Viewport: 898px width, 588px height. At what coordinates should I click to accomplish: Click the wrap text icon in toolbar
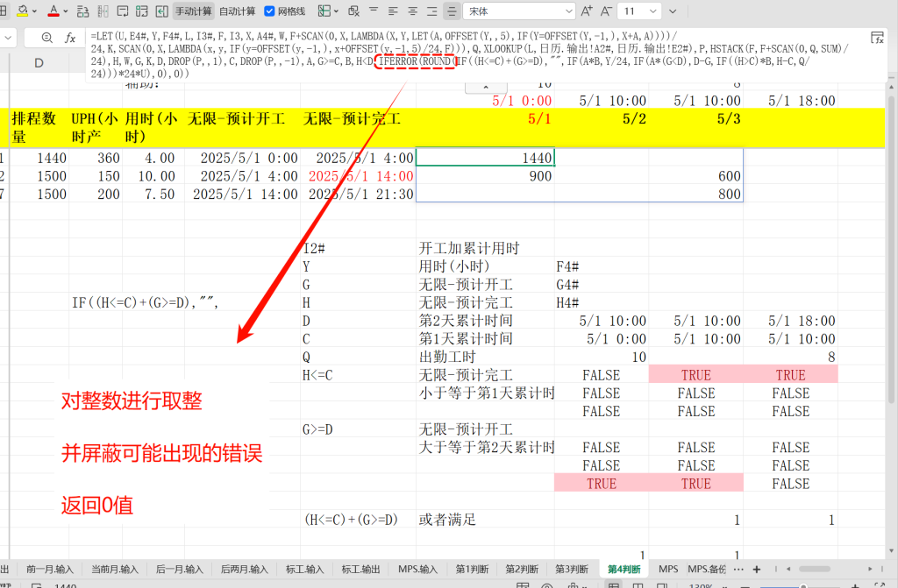coord(83,11)
